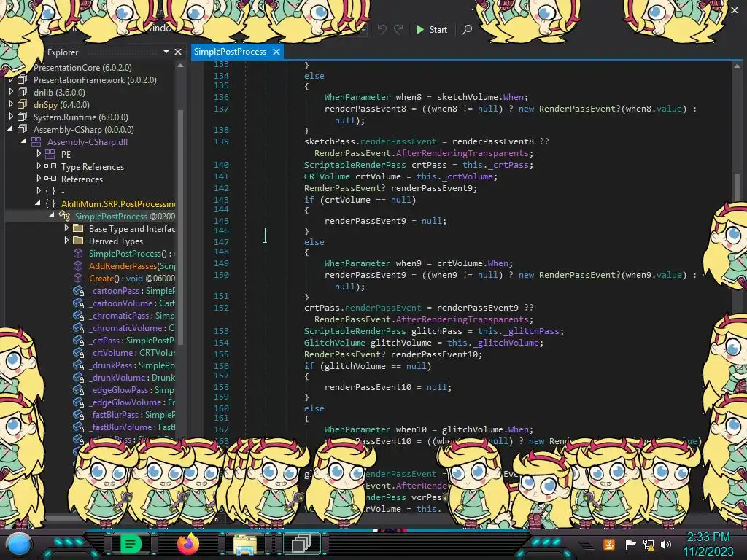Click the Assembly-CSharp assembly icon
This screenshot has height=560, width=747.
click(x=22, y=129)
